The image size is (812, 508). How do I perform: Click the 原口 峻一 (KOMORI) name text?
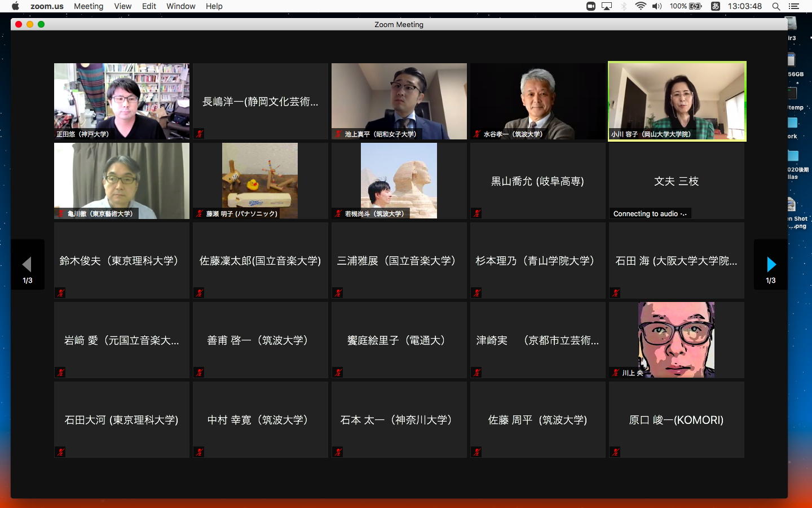[676, 420]
